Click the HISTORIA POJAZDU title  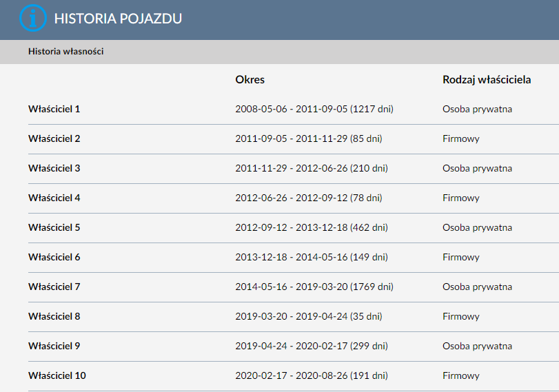point(118,19)
